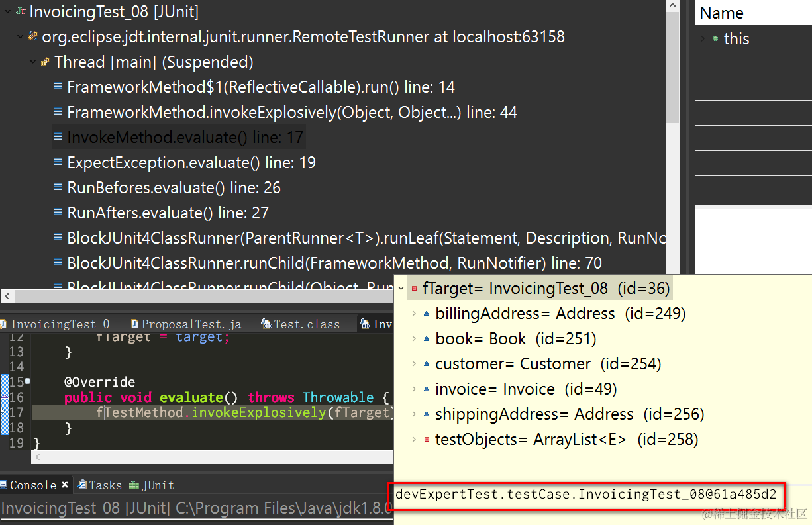812x525 pixels.
Task: Select frame RunBefores.evaluate() line: 26
Action: pos(174,188)
